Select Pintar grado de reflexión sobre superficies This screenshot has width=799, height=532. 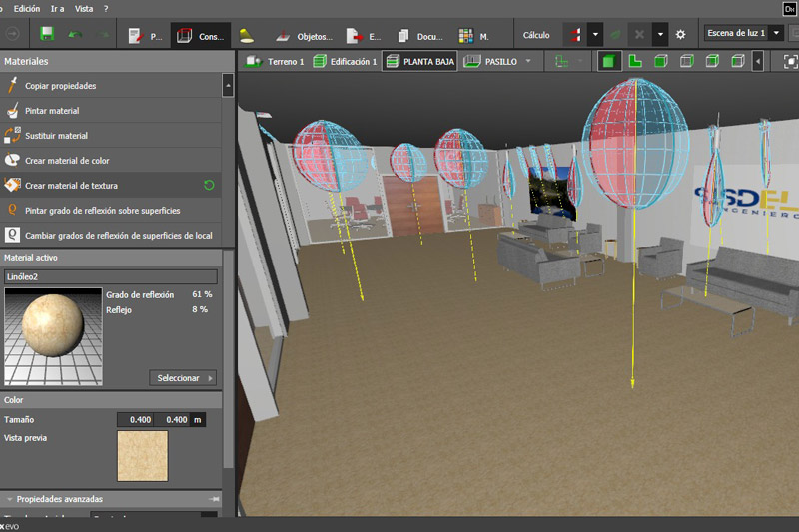[x=102, y=211]
